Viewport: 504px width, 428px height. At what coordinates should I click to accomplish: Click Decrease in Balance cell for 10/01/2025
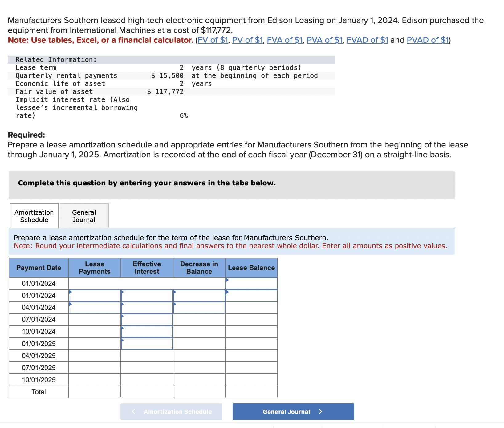[199, 380]
